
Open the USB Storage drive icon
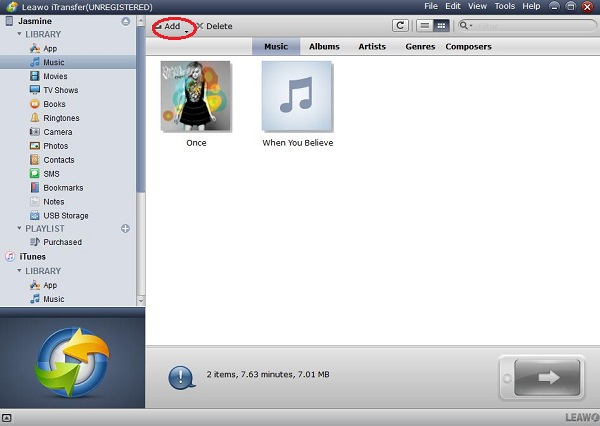point(35,215)
